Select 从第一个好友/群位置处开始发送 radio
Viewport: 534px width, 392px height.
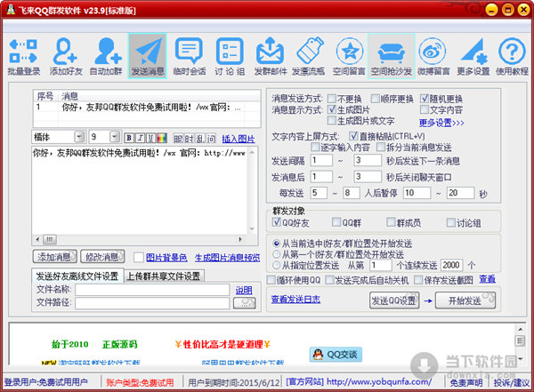(277, 254)
